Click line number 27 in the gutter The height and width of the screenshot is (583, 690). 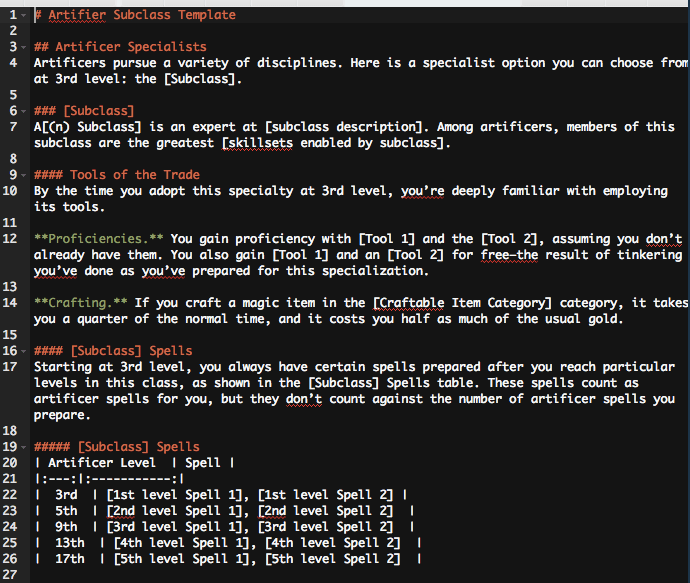[9, 574]
